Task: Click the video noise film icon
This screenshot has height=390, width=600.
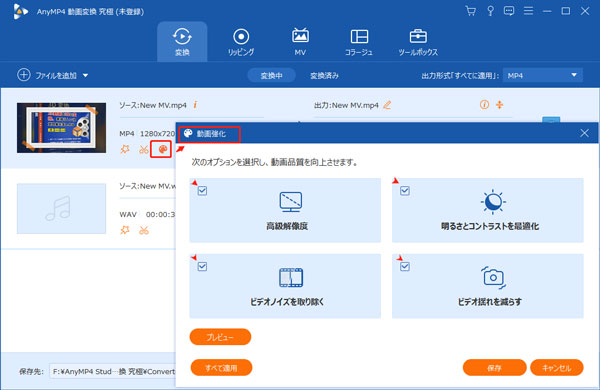Action: (291, 277)
